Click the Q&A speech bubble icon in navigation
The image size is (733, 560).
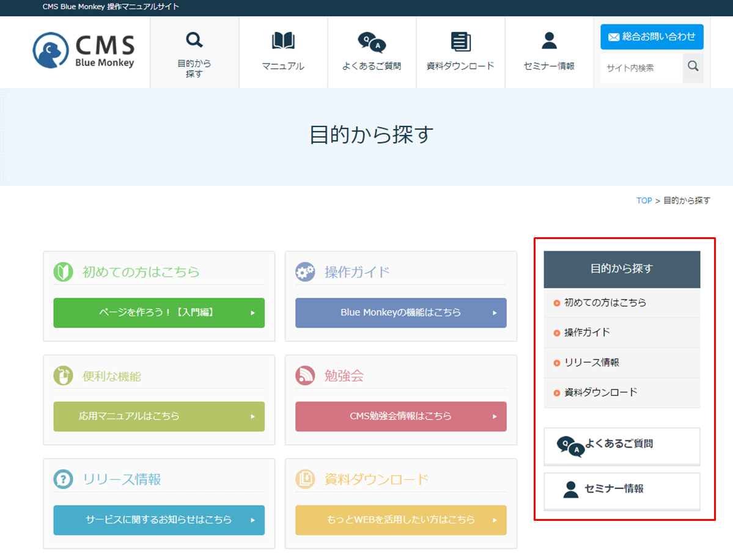pos(372,42)
